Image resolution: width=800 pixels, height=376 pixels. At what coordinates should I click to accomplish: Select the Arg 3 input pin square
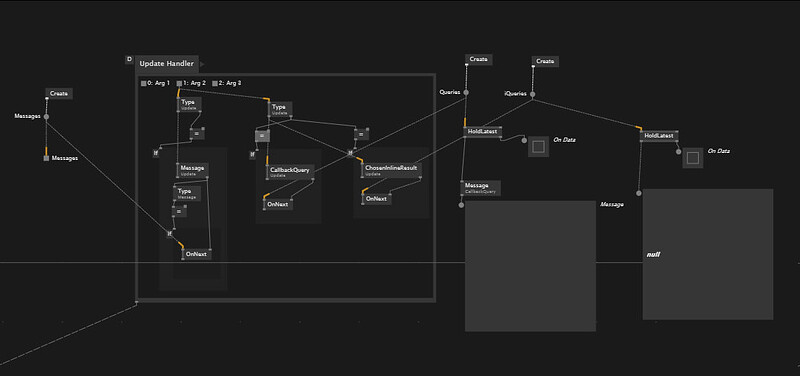click(215, 83)
